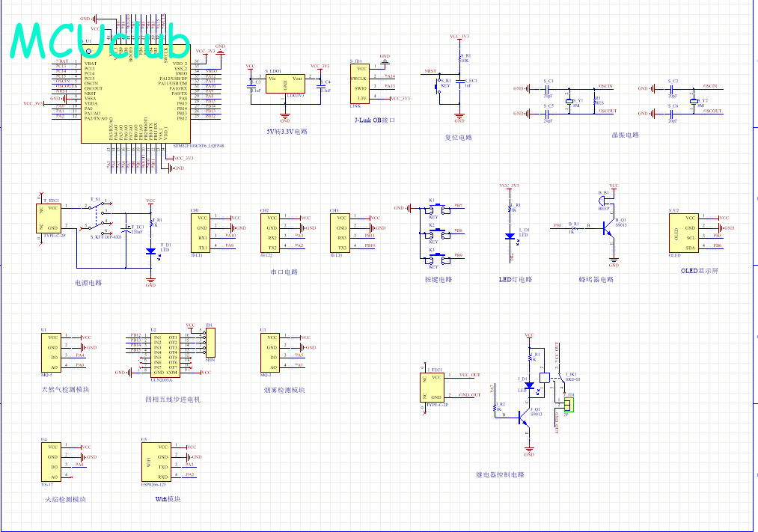Viewport: 758px width, 532px height.
Task: Select the J_JK1 SRD-05 relay symbol
Action: coord(554,380)
